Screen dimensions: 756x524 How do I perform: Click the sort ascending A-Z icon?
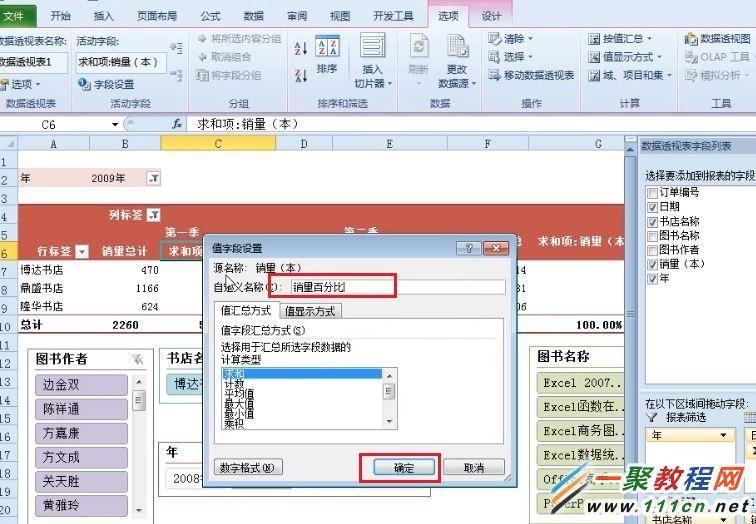(x=300, y=48)
